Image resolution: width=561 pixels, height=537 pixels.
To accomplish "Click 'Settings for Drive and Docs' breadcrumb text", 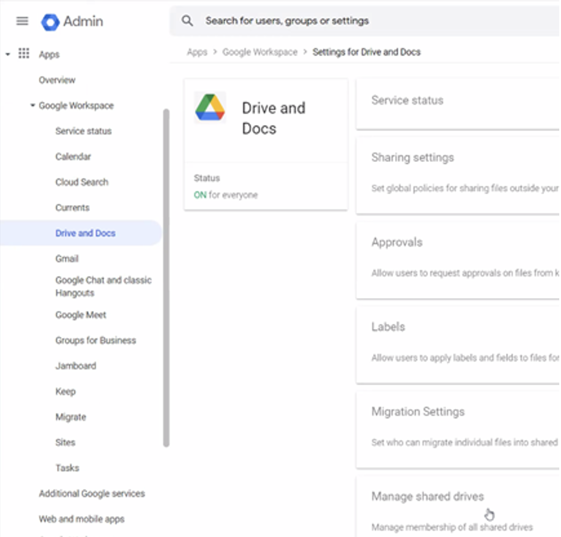I will pos(366,52).
